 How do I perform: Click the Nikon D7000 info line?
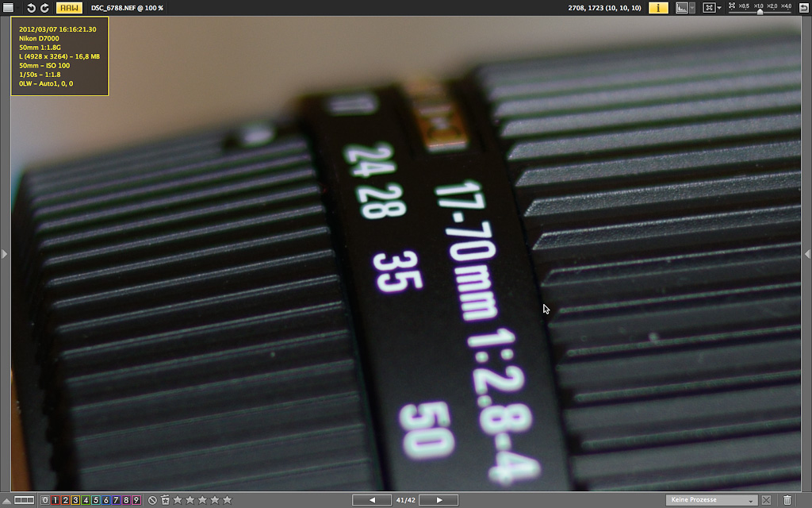click(39, 38)
